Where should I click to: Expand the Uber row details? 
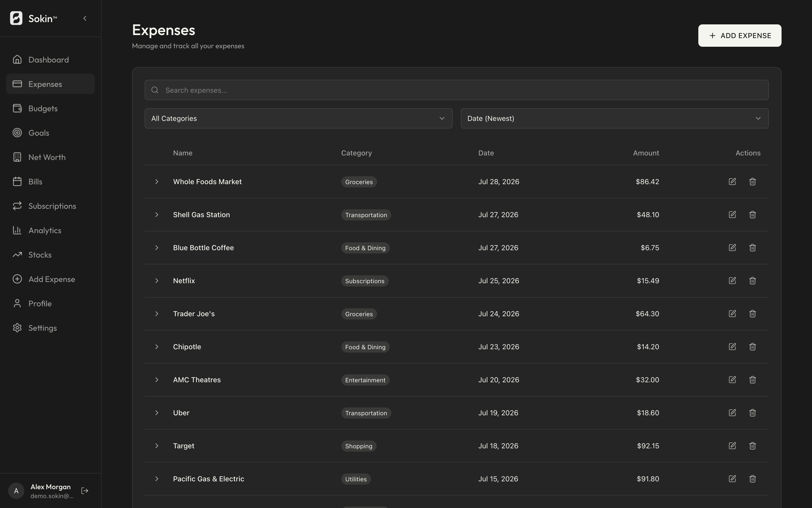(x=157, y=412)
